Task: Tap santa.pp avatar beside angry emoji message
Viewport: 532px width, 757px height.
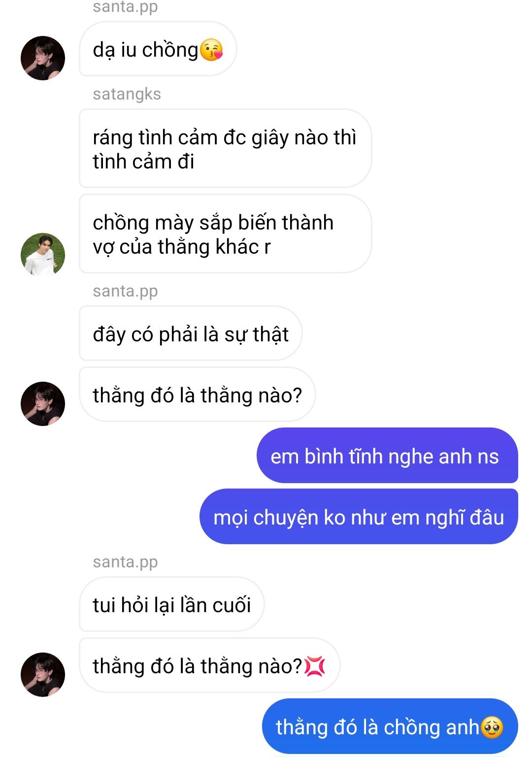Action: pos(43,674)
